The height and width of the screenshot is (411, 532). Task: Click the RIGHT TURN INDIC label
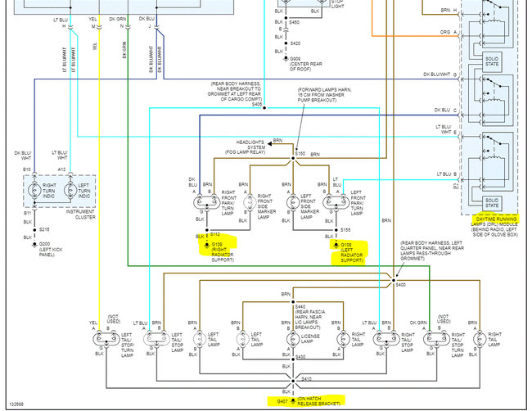point(49,191)
